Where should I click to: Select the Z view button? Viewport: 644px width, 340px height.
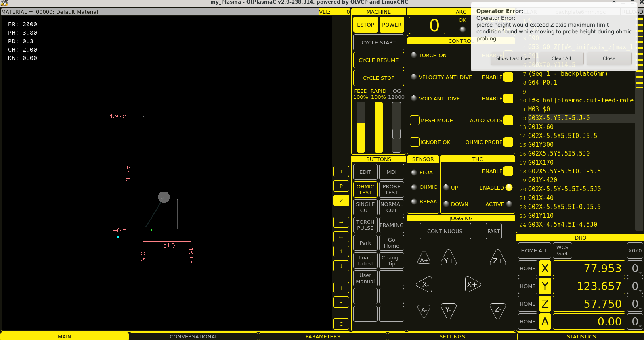341,200
